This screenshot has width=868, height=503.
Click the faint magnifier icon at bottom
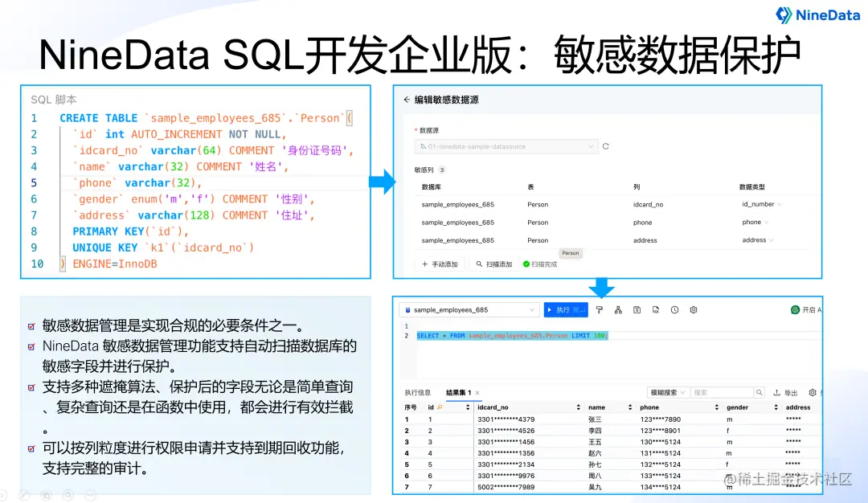tap(68, 495)
